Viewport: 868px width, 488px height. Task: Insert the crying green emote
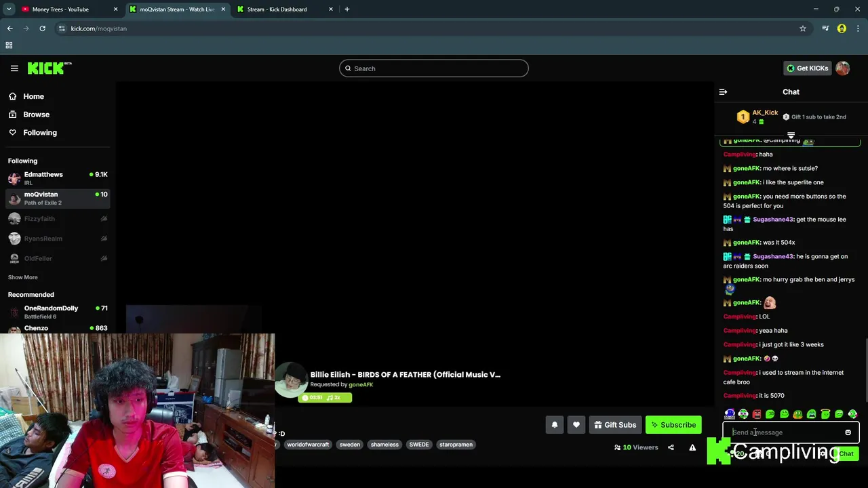tap(812, 414)
